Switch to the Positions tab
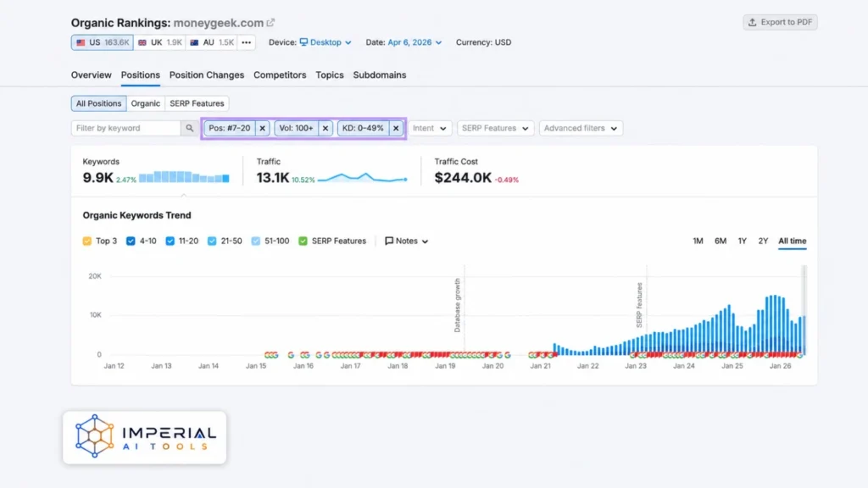Screen dimensions: 868x488 click(x=141, y=75)
